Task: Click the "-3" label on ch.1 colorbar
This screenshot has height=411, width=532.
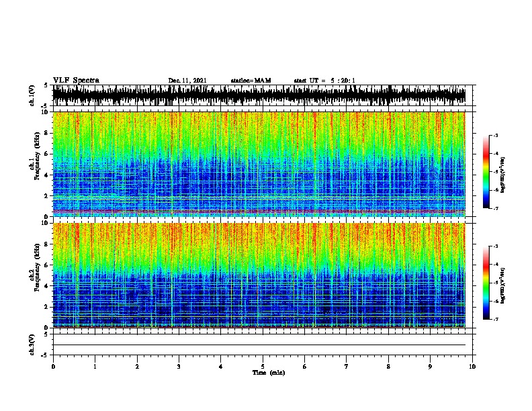Action: click(496, 135)
